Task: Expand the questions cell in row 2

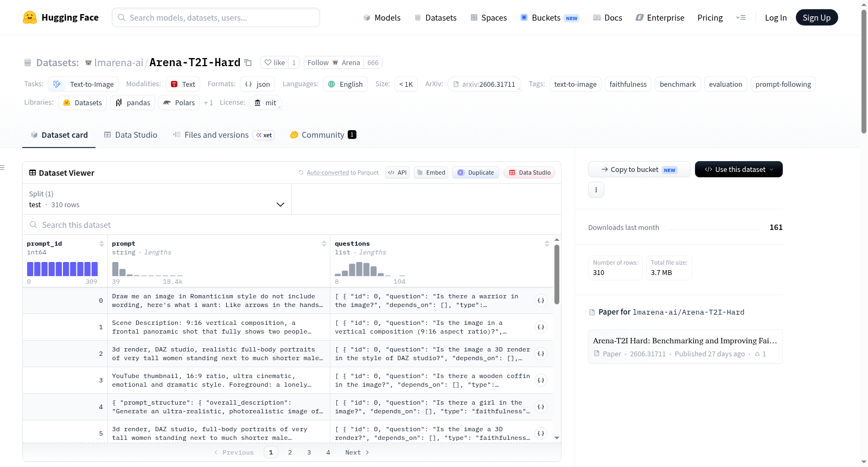Action: [541, 354]
